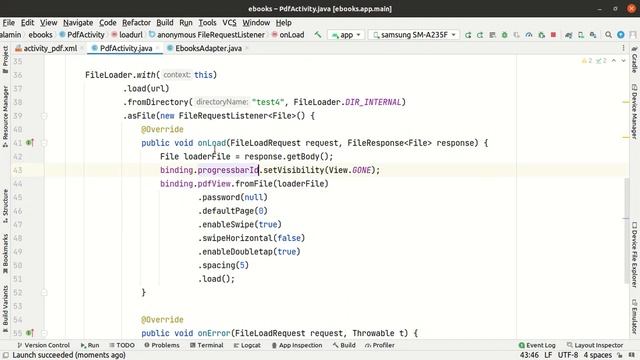Viewport: 640px width, 360px height.
Task: Jump to the next highlighted error arrow
Action: pos(623,61)
